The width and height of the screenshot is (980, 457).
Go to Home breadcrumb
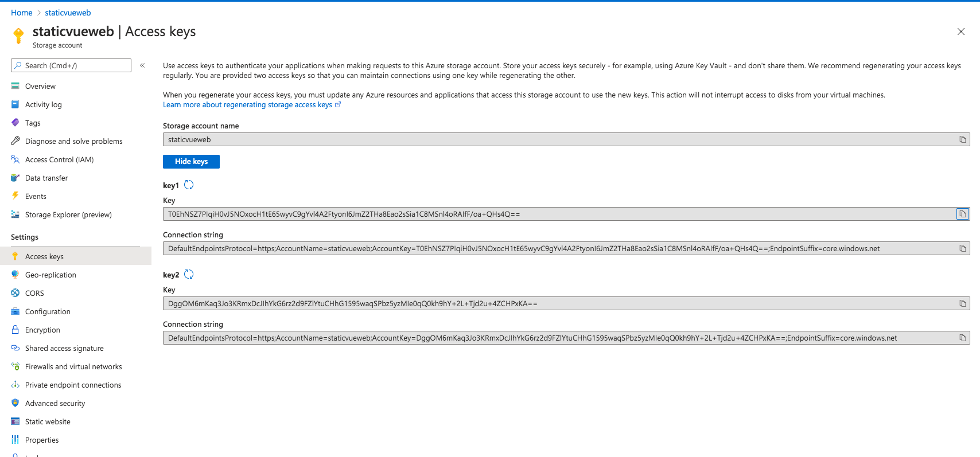pos(22,13)
